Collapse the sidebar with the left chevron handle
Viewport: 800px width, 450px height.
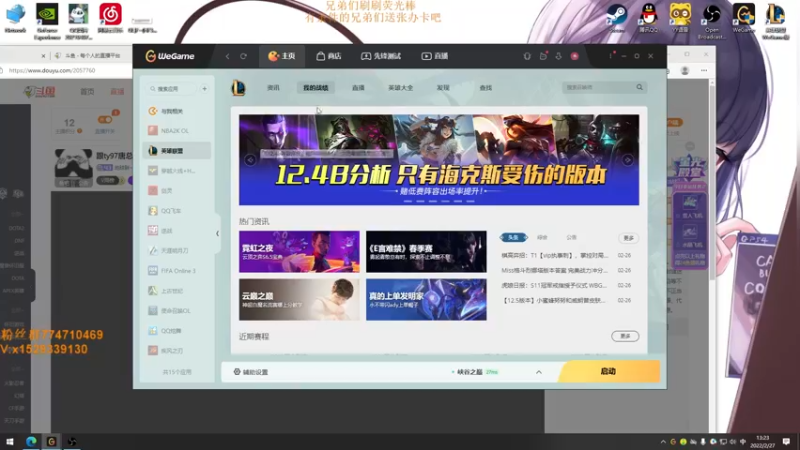coord(217,234)
